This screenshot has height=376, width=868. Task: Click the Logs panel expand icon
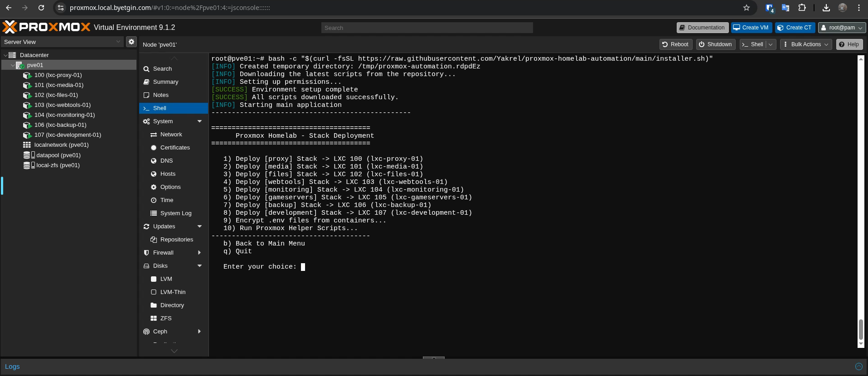(858, 366)
